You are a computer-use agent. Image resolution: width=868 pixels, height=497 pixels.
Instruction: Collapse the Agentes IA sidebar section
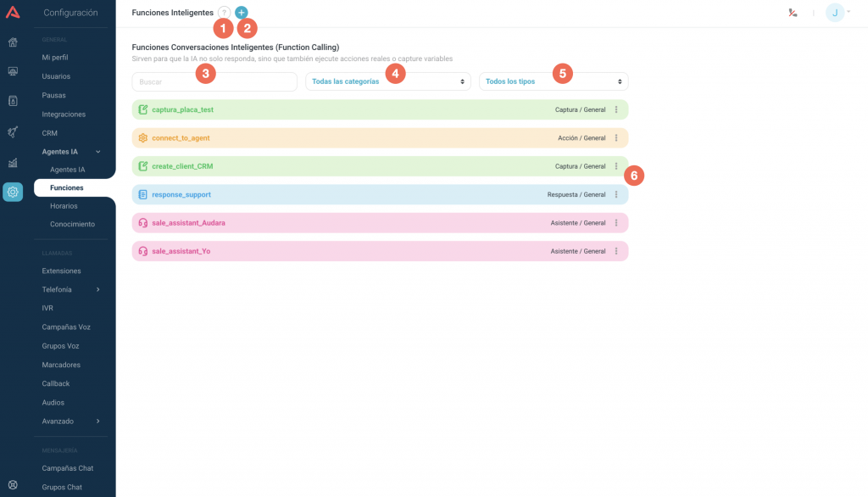tap(98, 152)
